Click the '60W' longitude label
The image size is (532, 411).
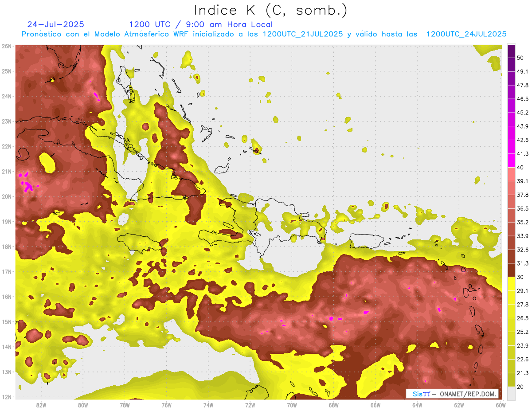click(501, 405)
